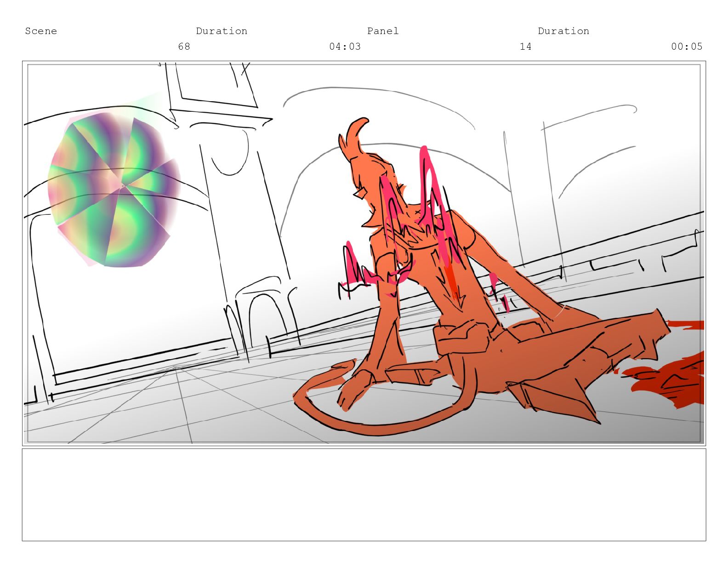Screen dimensions: 728x563
Task: Click the Duration label beside Scene
Action: click(221, 31)
